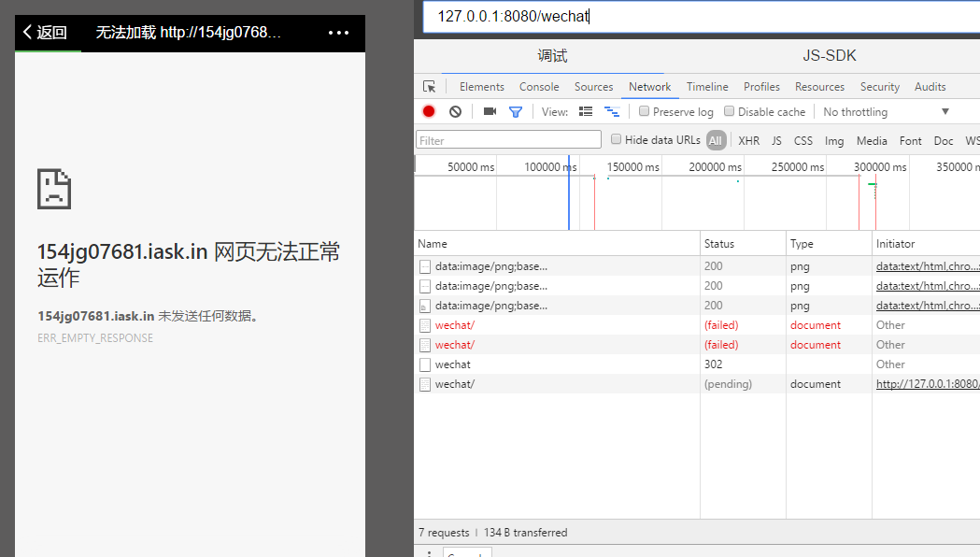The width and height of the screenshot is (980, 557).
Task: Filter requests by XHR
Action: [x=748, y=141]
